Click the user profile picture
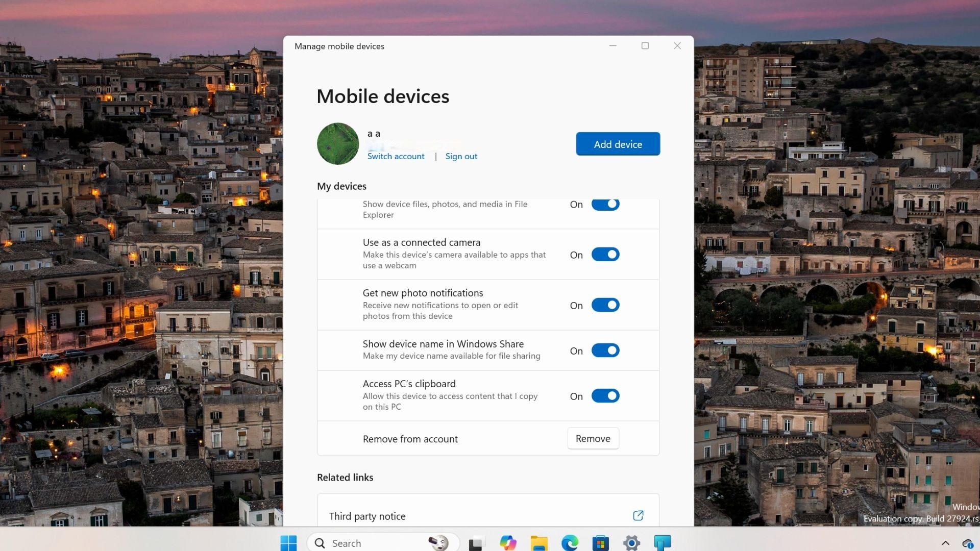 point(337,143)
